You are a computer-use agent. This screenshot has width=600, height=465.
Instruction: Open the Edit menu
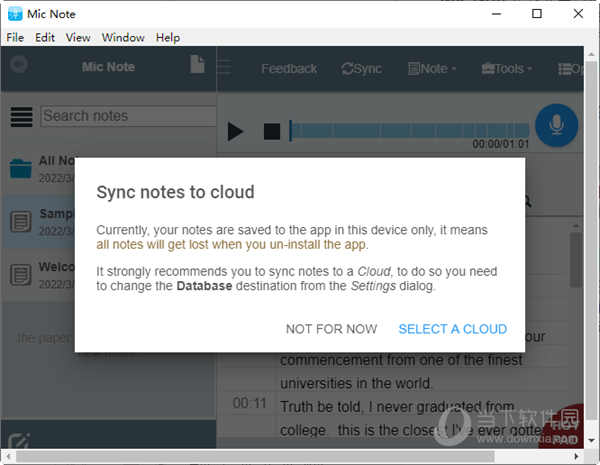click(45, 38)
